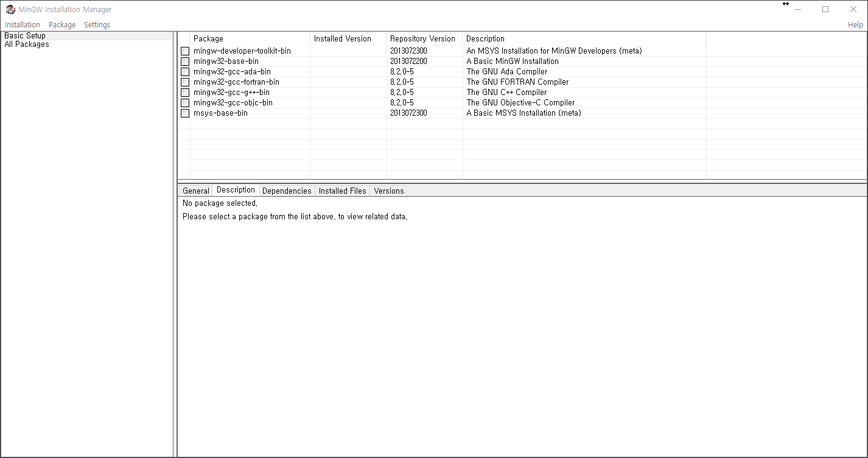The image size is (868, 458).
Task: Sort by Installed Version column header
Action: click(348, 39)
